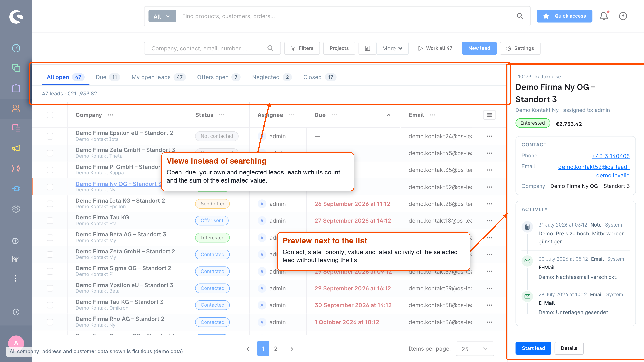Open the Marketing megaphone icon in sidebar

coord(16,148)
